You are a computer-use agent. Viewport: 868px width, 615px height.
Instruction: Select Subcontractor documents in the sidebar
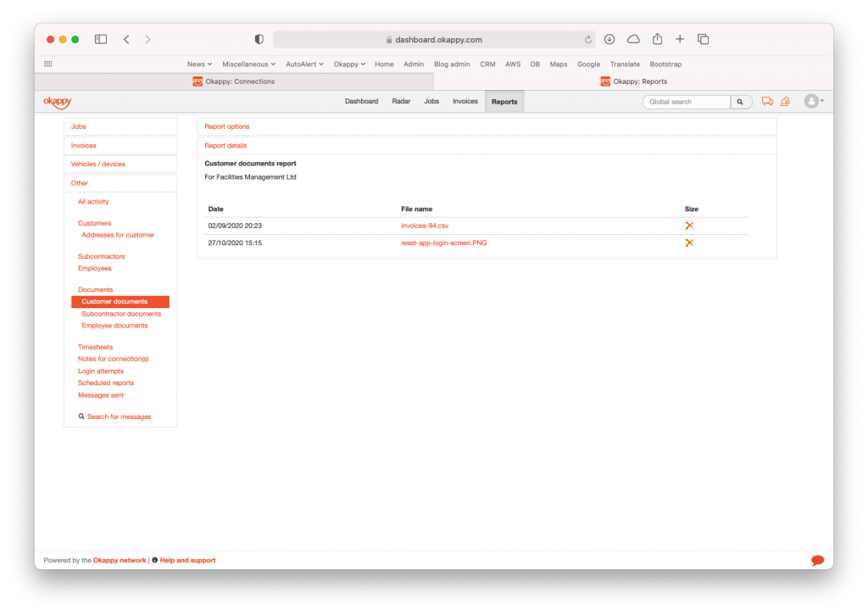pos(120,313)
